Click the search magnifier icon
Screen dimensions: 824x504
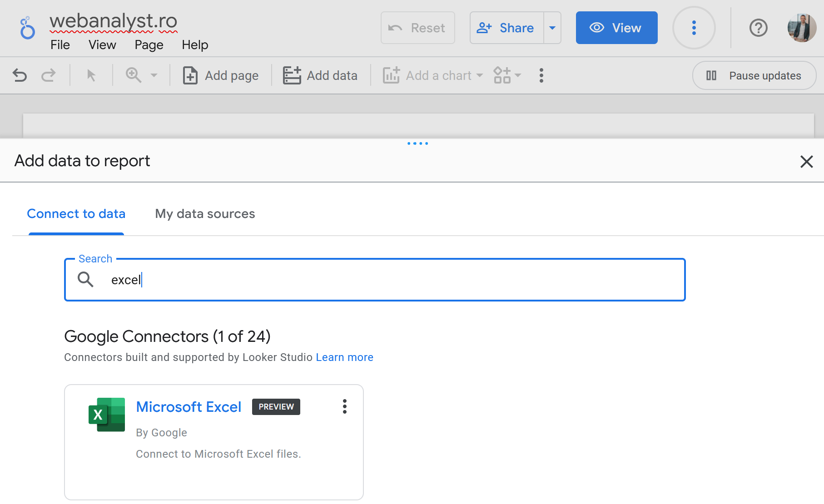(x=85, y=280)
